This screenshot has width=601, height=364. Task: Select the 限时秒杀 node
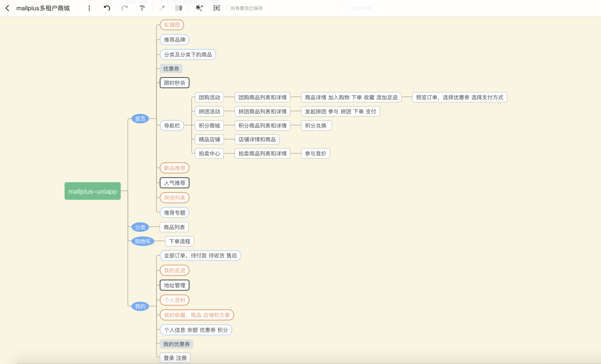pos(174,83)
